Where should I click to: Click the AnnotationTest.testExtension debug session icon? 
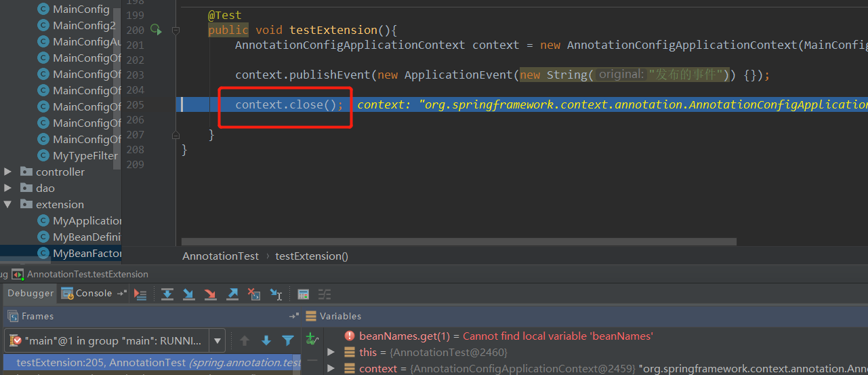tap(18, 275)
